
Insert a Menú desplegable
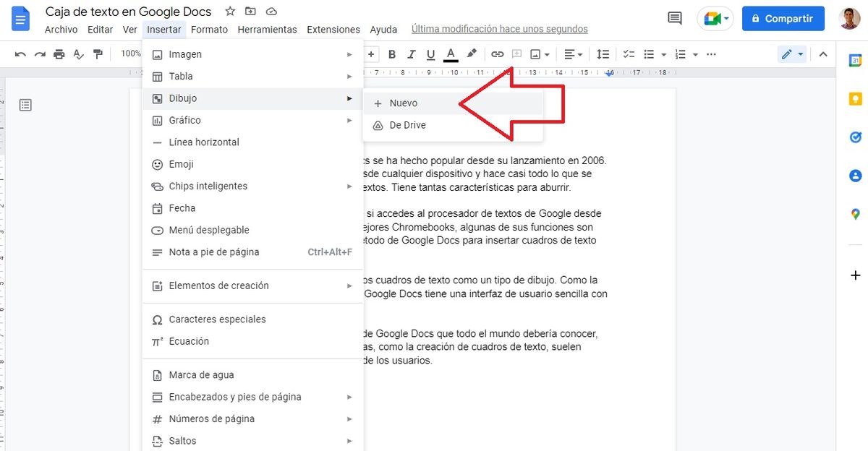(252, 230)
